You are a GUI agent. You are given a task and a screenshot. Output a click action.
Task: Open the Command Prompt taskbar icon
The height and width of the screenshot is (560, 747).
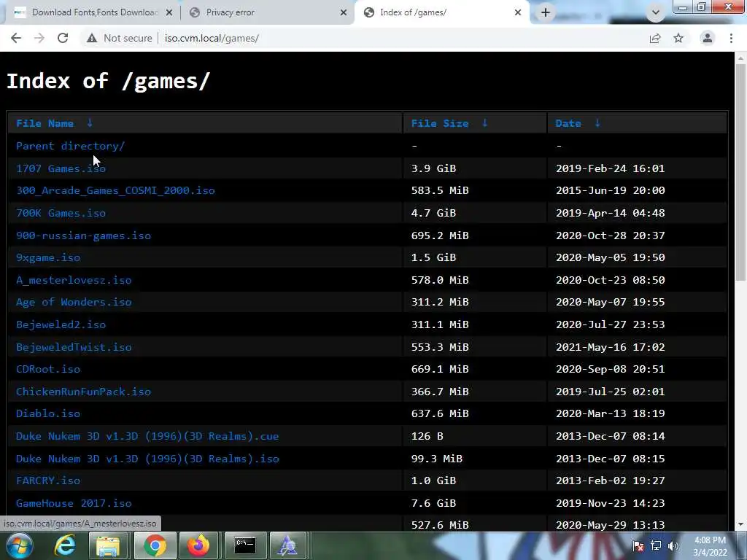(x=245, y=545)
